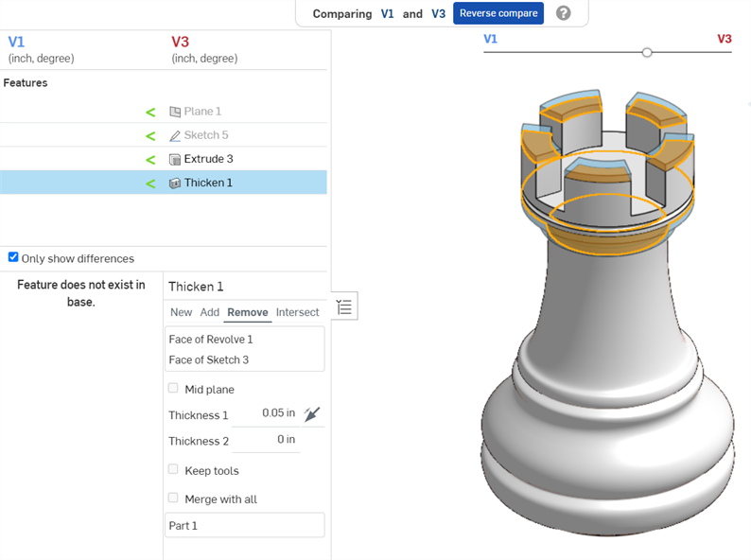This screenshot has width=751, height=560.
Task: Click the Extrude 3 feature icon
Action: coord(175,159)
